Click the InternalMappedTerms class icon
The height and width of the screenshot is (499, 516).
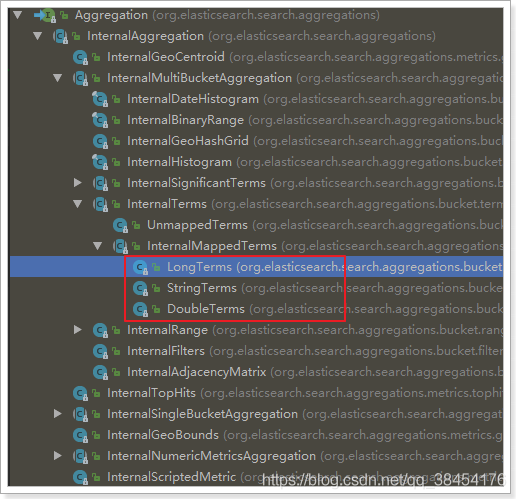pyautogui.click(x=121, y=246)
